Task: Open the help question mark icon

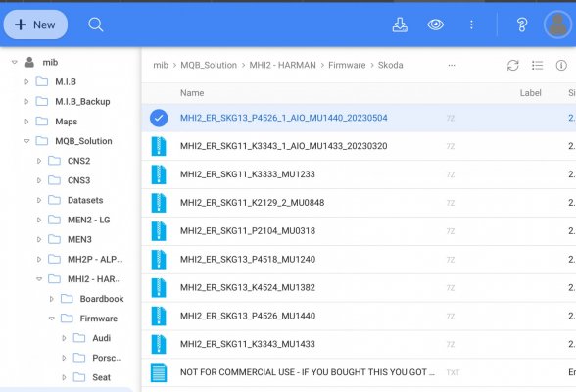Action: (521, 24)
